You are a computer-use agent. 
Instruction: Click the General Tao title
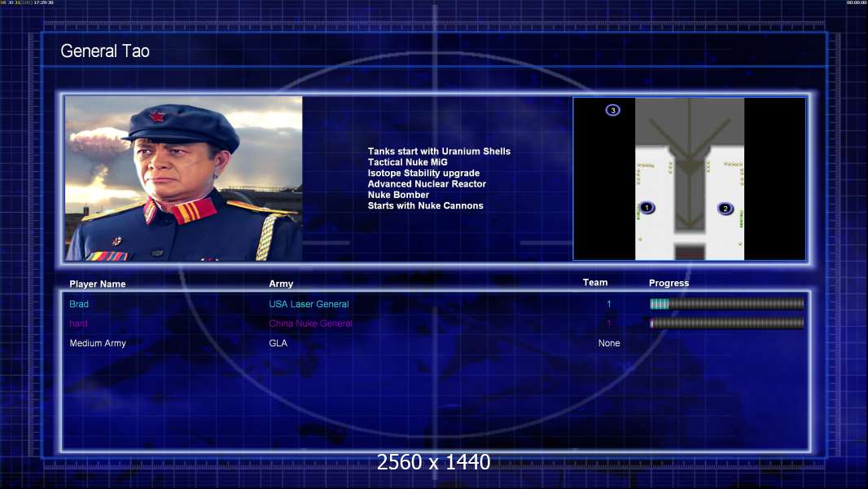pyautogui.click(x=105, y=51)
